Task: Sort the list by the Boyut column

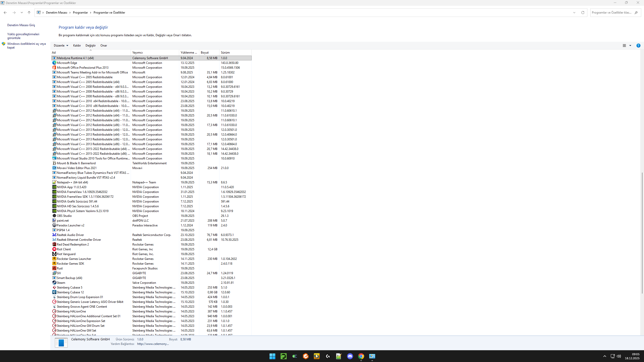Action: point(209,53)
